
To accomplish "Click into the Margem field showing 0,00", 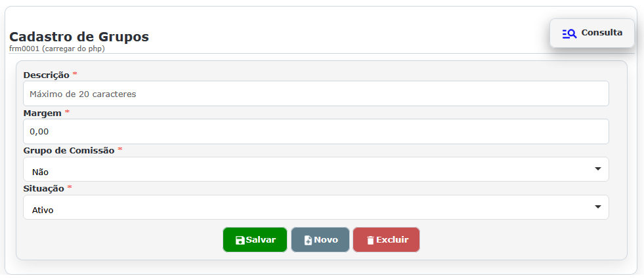I will (315, 132).
